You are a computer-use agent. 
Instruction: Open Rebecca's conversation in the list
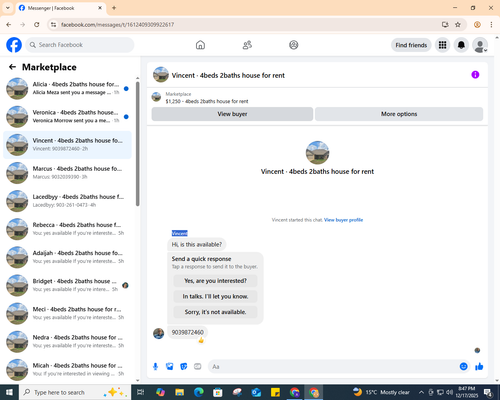[67, 229]
